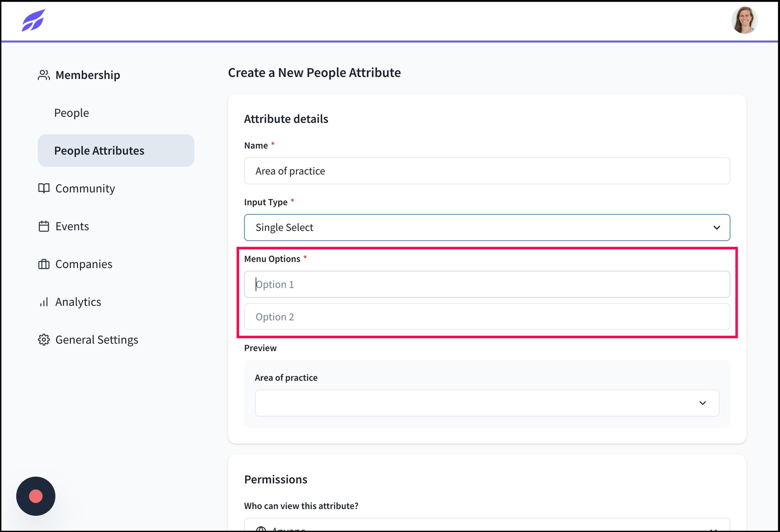Click the 'Input Type' label
Screen dimensions: 780x532
pos(266,202)
